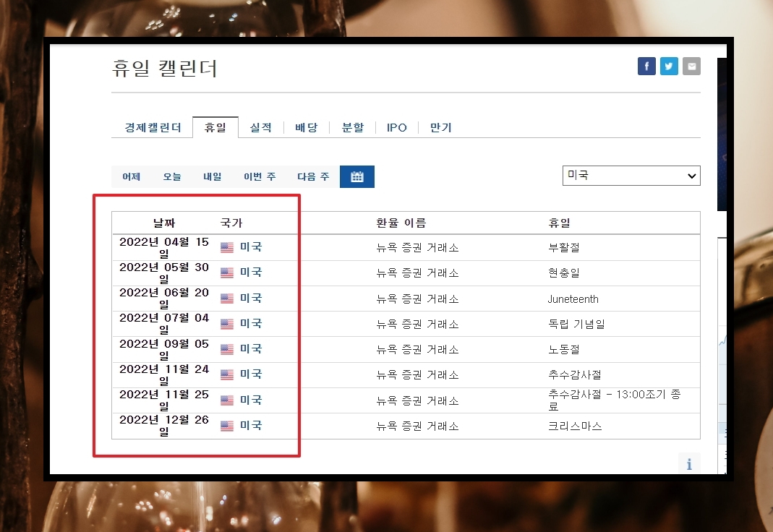This screenshot has height=532, width=773.
Task: Click 미국 link in 12월 26일 row
Action: pos(251,425)
